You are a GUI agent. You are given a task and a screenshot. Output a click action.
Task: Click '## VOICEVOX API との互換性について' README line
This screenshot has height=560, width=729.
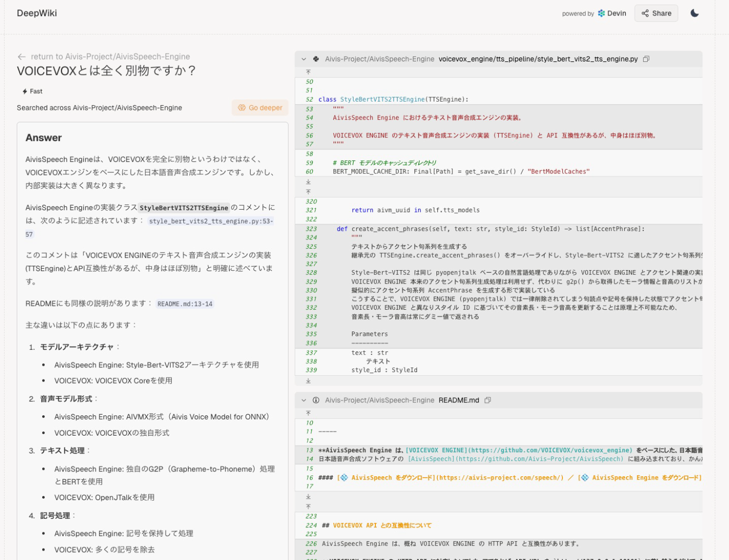376,526
